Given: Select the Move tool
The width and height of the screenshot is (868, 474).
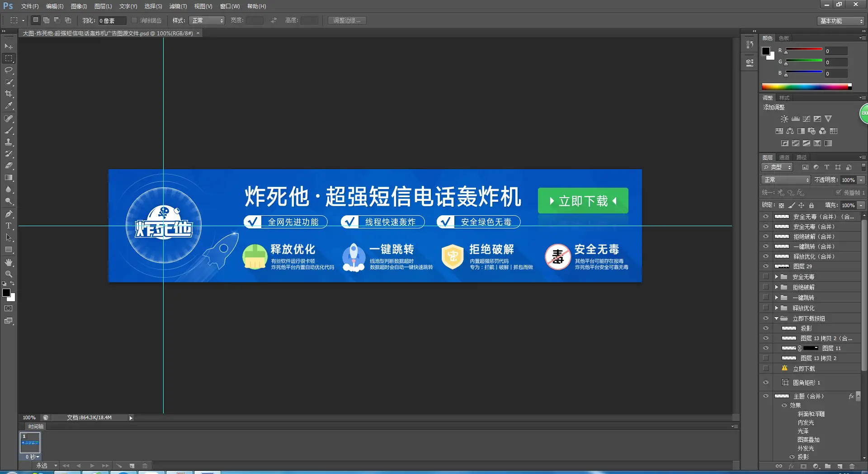Looking at the screenshot, I should point(8,46).
